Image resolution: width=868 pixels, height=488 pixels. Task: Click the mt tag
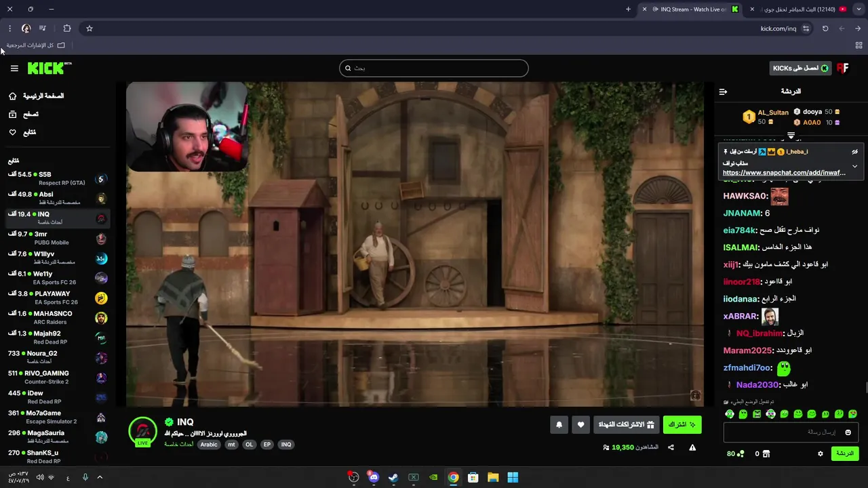231,445
